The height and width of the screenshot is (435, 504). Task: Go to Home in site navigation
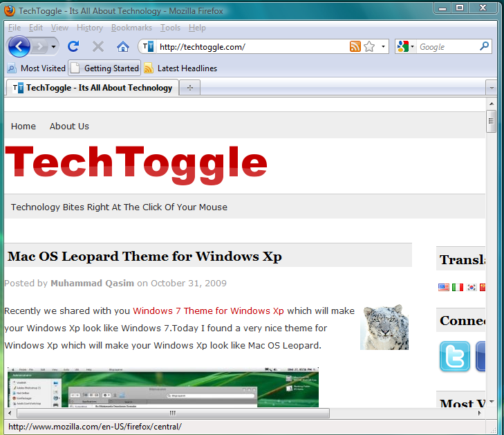(24, 126)
